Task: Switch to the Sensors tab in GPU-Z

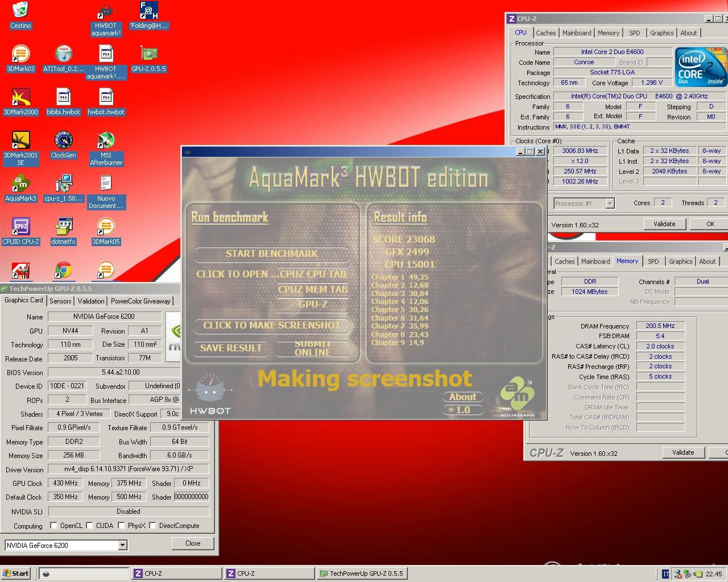Action: [60, 301]
